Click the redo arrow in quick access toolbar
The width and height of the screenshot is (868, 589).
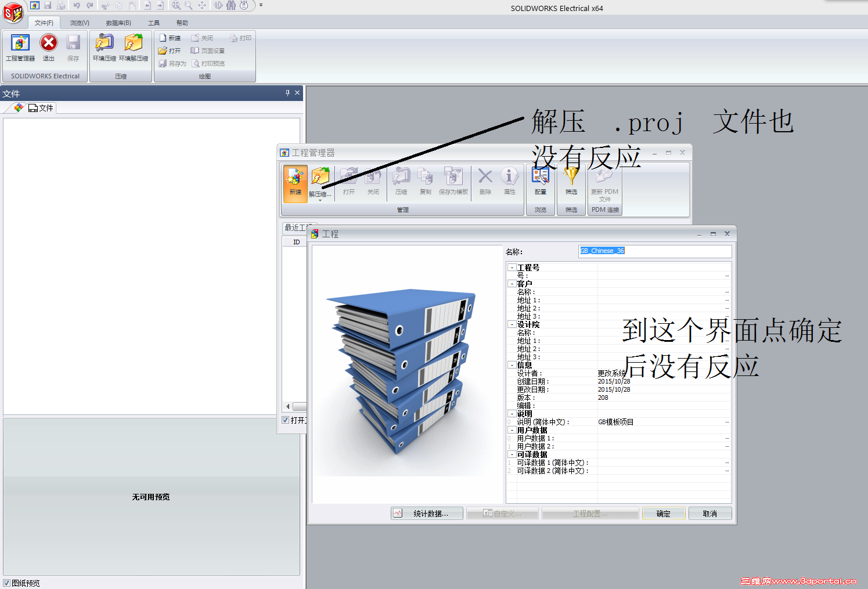[x=89, y=5]
